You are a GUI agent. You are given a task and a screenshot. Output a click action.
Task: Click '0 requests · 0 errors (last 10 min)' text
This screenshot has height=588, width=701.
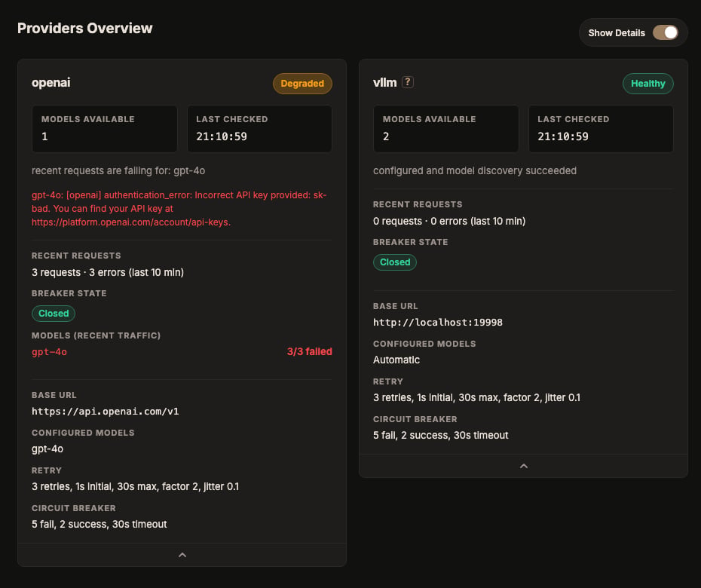point(449,222)
